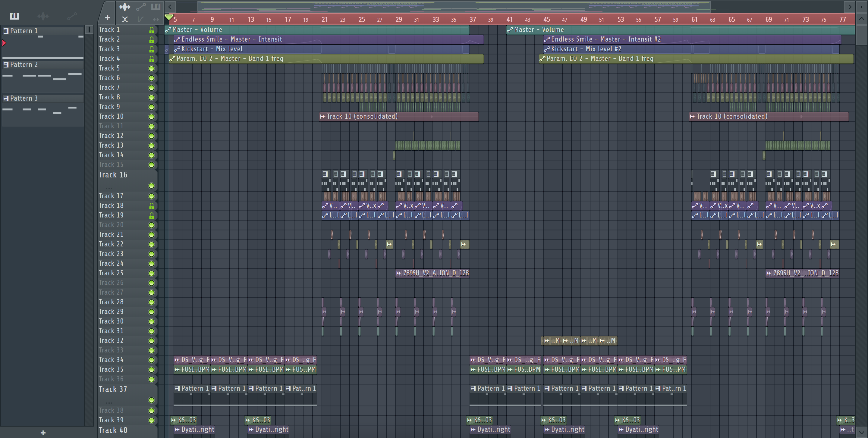Viewport: 868px width, 438px height.
Task: Click the plus button above Track 1
Action: 108,18
